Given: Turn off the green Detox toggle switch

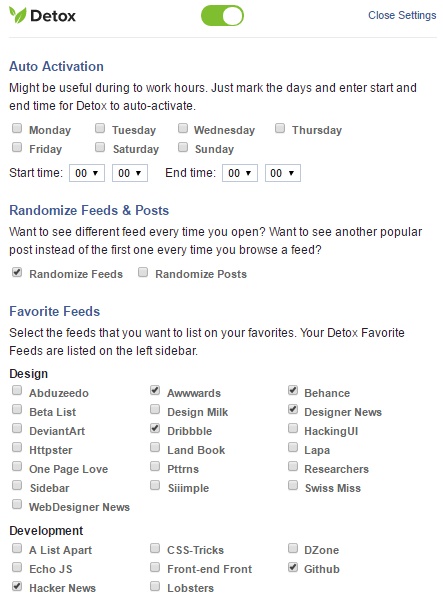Looking at the screenshot, I should (222, 16).
